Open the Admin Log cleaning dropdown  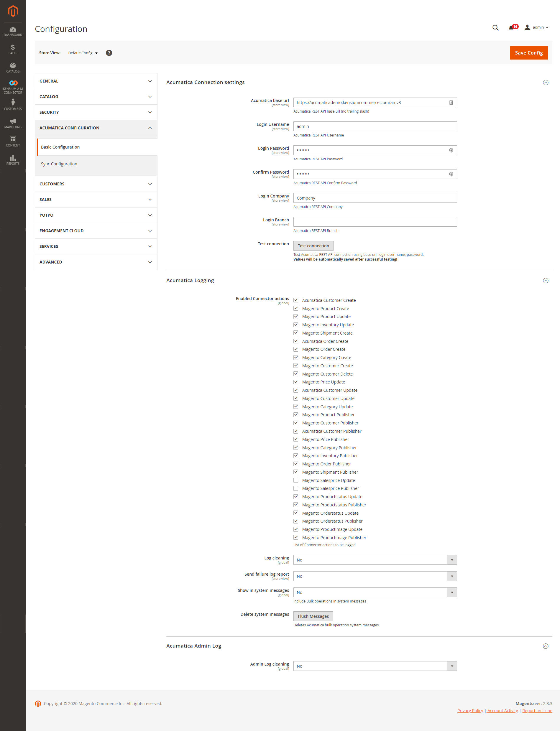375,666
